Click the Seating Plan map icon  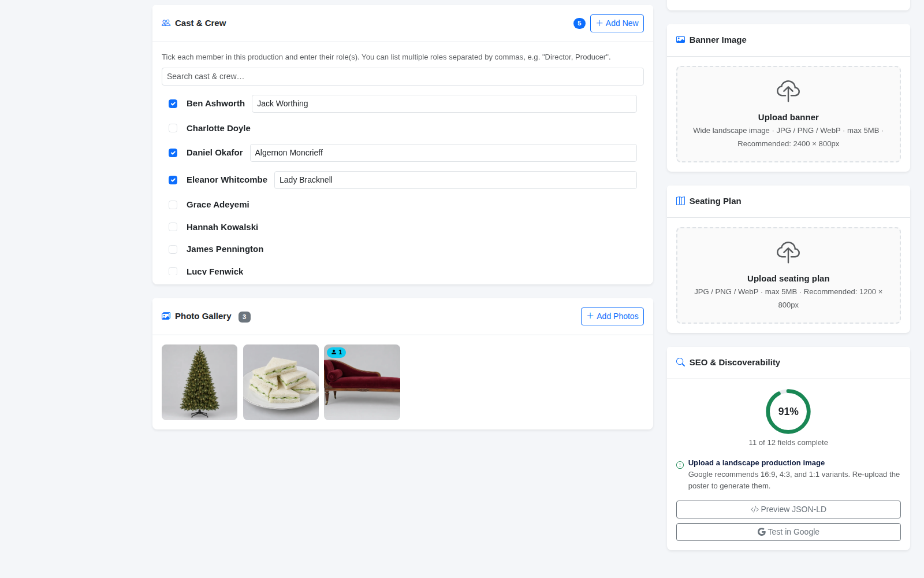click(x=680, y=201)
